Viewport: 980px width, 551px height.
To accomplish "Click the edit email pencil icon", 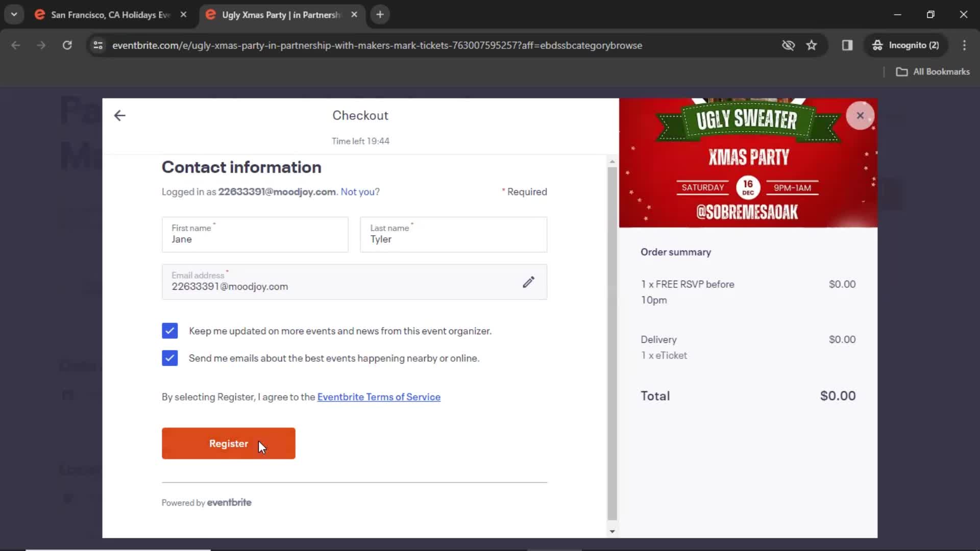I will [528, 281].
